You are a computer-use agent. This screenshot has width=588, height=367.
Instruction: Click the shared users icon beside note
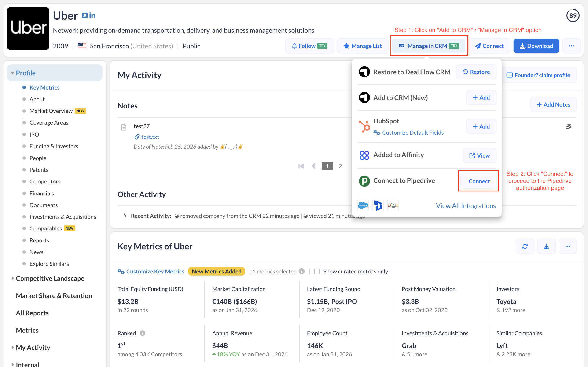[x=568, y=126]
